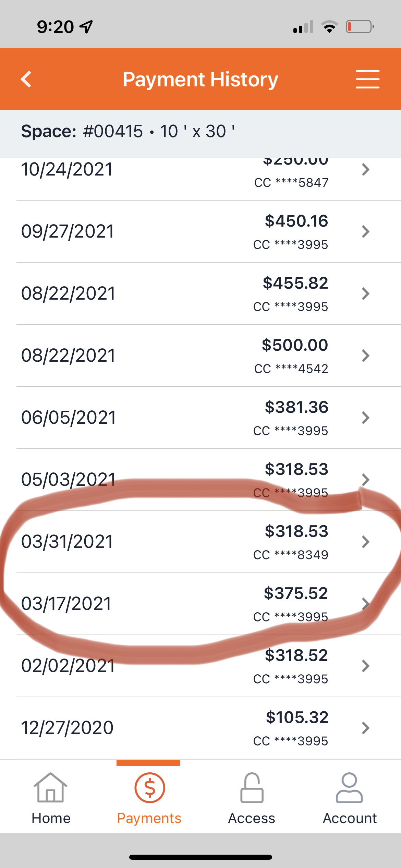Image resolution: width=401 pixels, height=868 pixels.
Task: Select the 03/17/2021 payment date
Action: tap(66, 604)
